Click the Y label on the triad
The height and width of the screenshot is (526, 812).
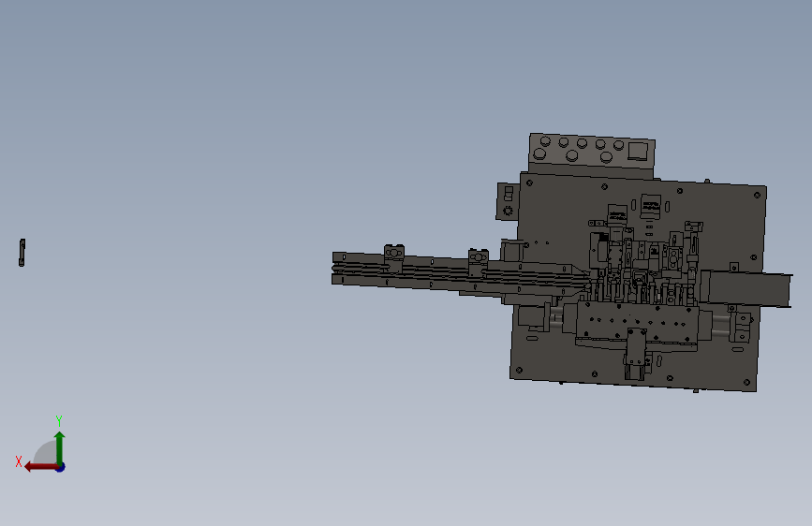pos(59,420)
